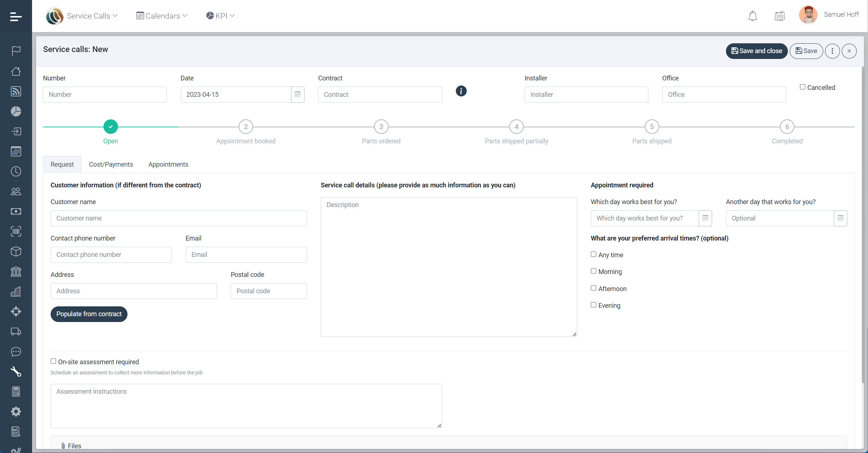Open the Installer lookup field
Screen dimensions: 868x453
coord(586,94)
